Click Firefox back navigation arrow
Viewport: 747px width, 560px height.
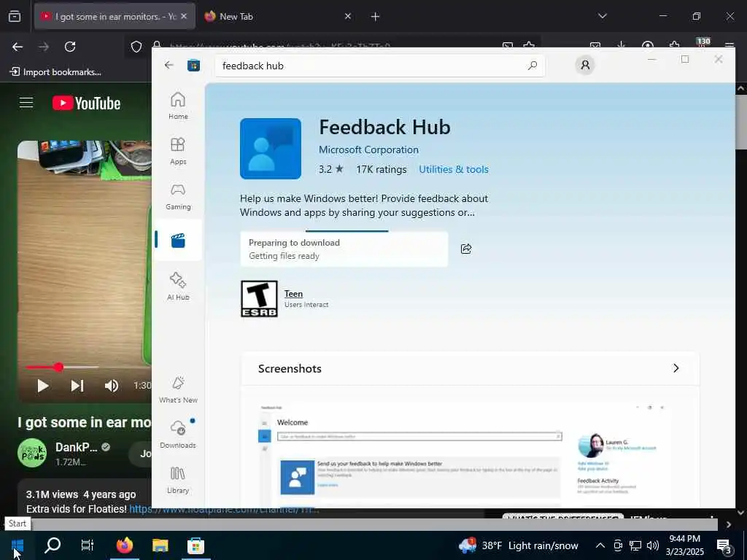(x=18, y=47)
